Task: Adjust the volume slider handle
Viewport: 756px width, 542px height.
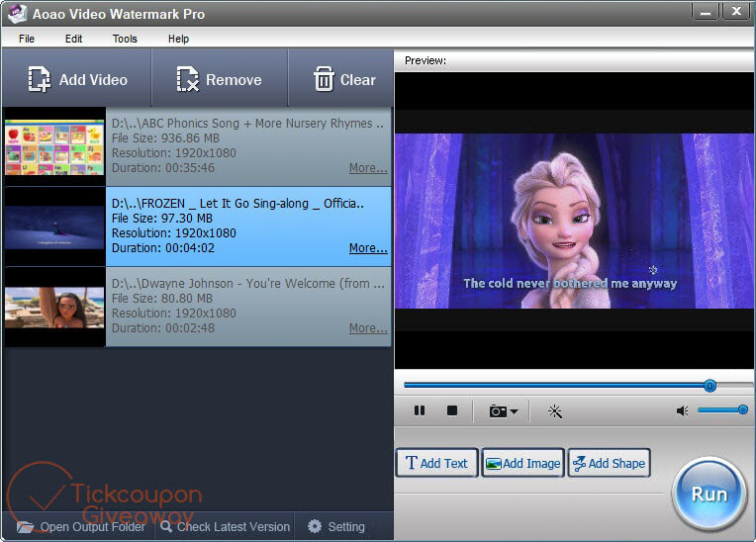Action: pos(742,410)
